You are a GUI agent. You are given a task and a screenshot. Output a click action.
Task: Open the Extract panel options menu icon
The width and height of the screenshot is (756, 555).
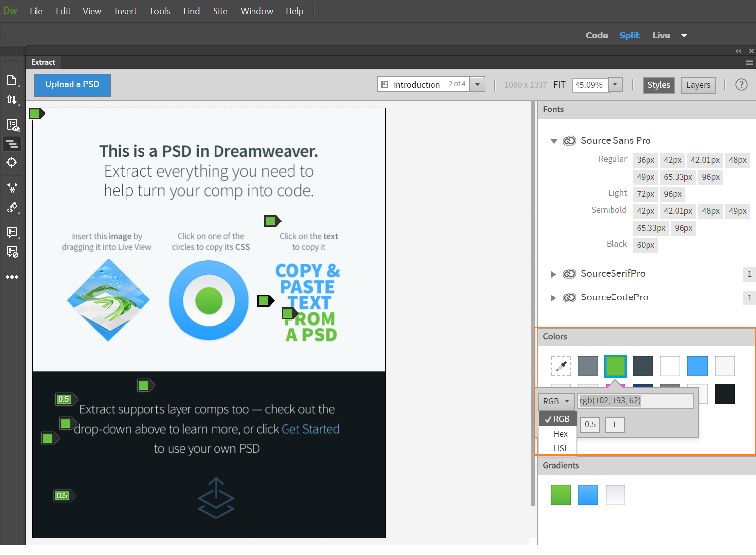pyautogui.click(x=749, y=62)
